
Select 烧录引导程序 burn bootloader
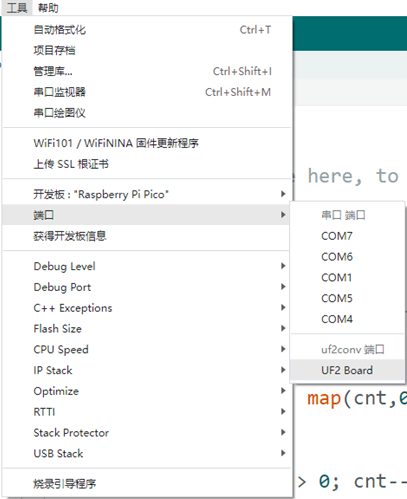pyautogui.click(x=146, y=483)
